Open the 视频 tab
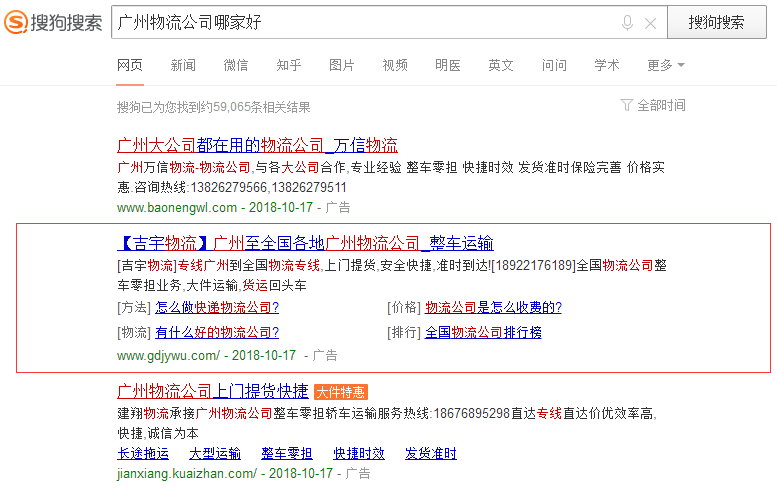This screenshot has width=777, height=489. pyautogui.click(x=395, y=65)
